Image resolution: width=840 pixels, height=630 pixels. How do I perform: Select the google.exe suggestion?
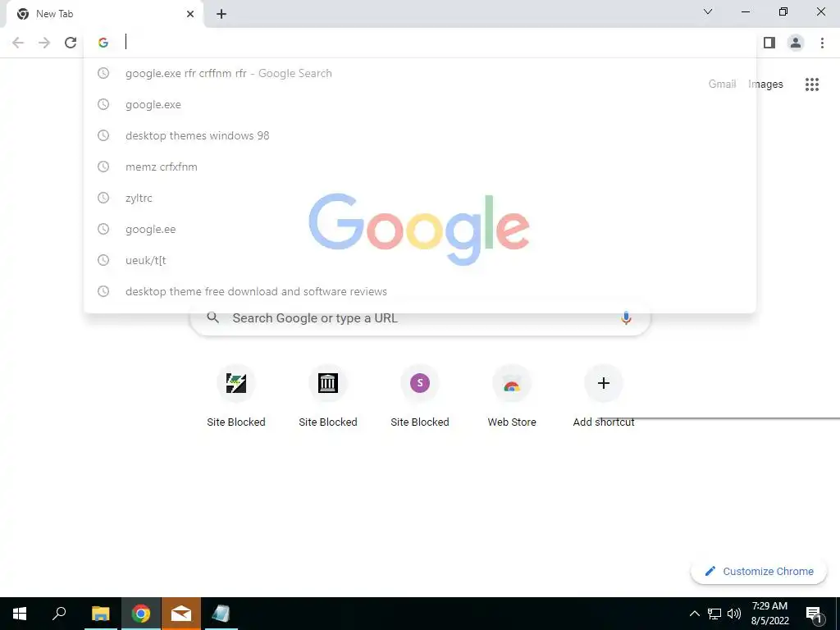(420, 104)
